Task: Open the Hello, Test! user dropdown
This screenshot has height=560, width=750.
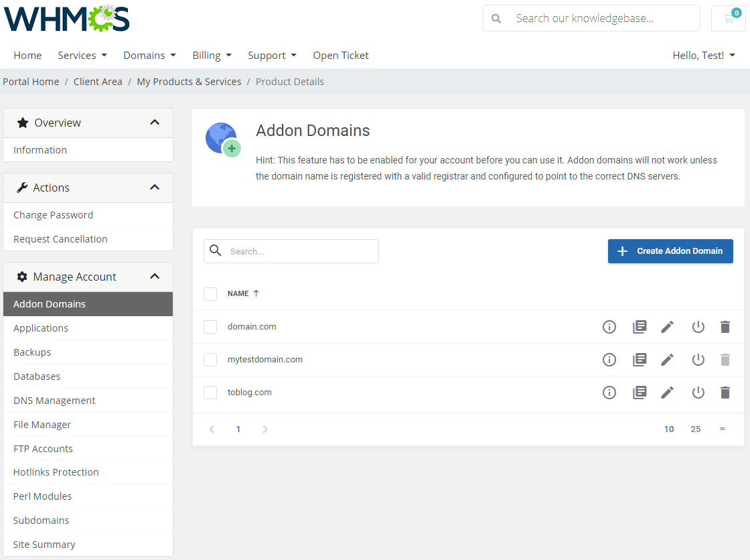Action: pos(704,56)
